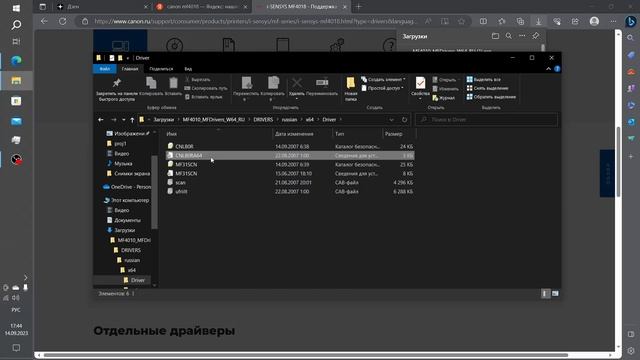This screenshot has height=360, width=640.
Task: Open Свойства (properties) in ribbon
Action: pos(420,88)
